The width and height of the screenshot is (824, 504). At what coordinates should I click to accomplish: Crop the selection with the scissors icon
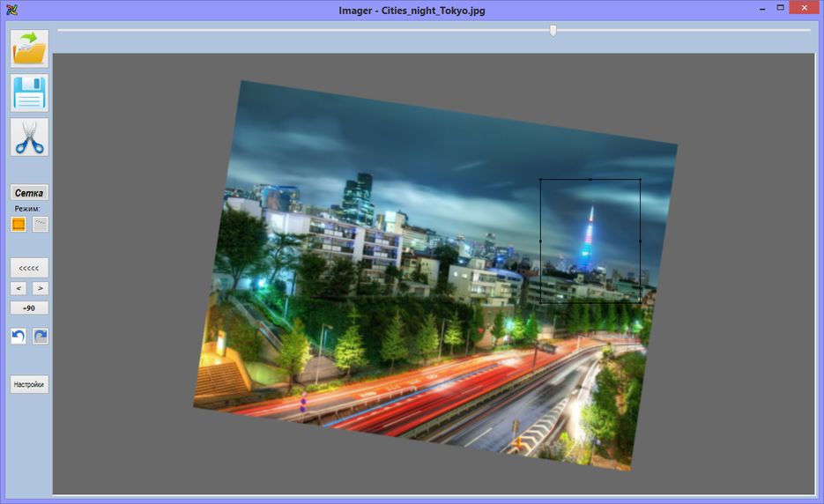tap(30, 137)
